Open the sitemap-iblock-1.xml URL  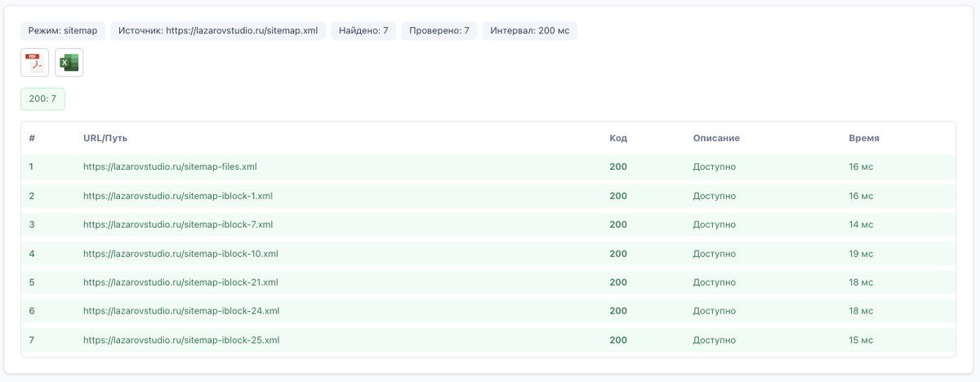point(178,196)
